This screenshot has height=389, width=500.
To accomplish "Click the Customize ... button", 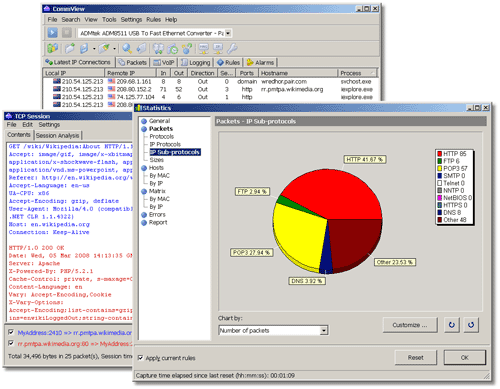I will pyautogui.click(x=410, y=325).
